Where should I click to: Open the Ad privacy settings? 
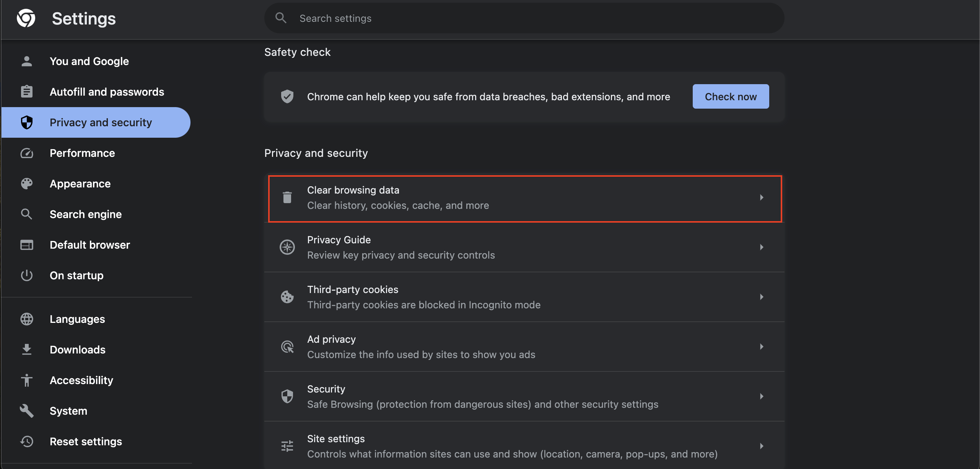point(524,347)
